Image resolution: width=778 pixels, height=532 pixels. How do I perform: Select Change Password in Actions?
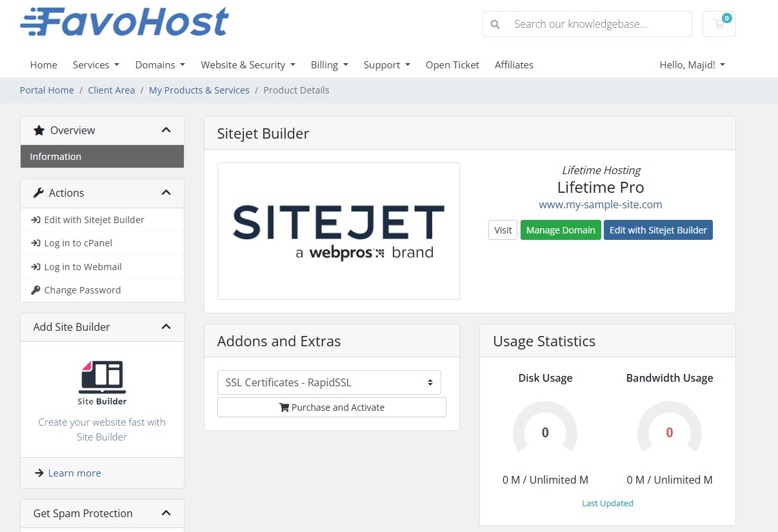[82, 290]
